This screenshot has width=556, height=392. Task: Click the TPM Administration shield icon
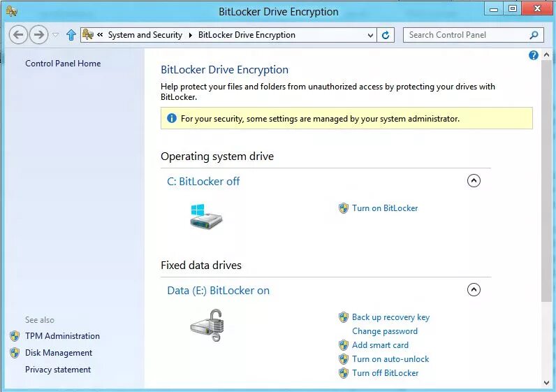click(x=15, y=336)
